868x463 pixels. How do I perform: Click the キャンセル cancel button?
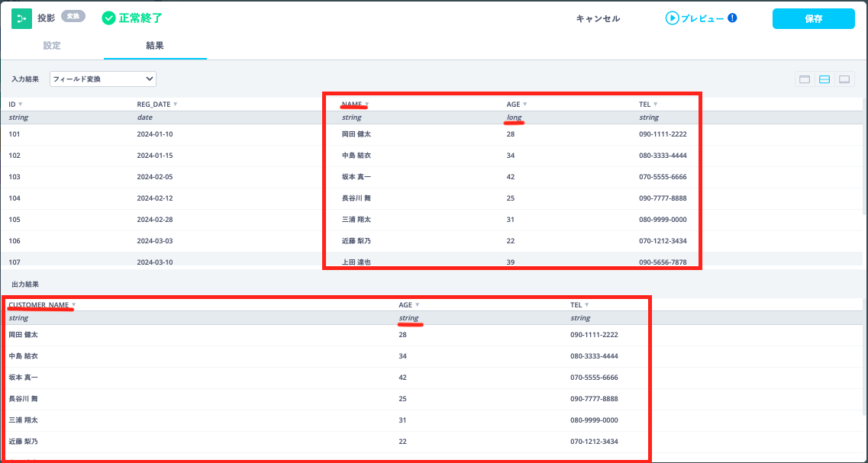(x=598, y=18)
